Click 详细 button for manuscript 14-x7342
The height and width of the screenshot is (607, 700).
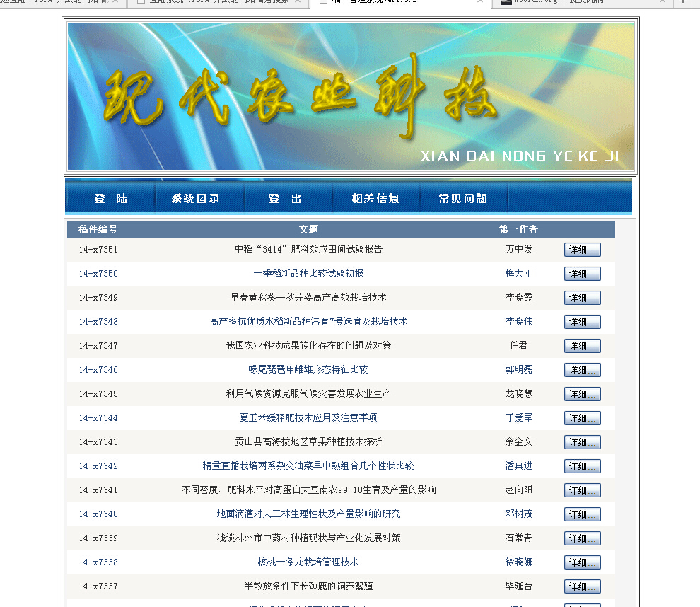582,467
